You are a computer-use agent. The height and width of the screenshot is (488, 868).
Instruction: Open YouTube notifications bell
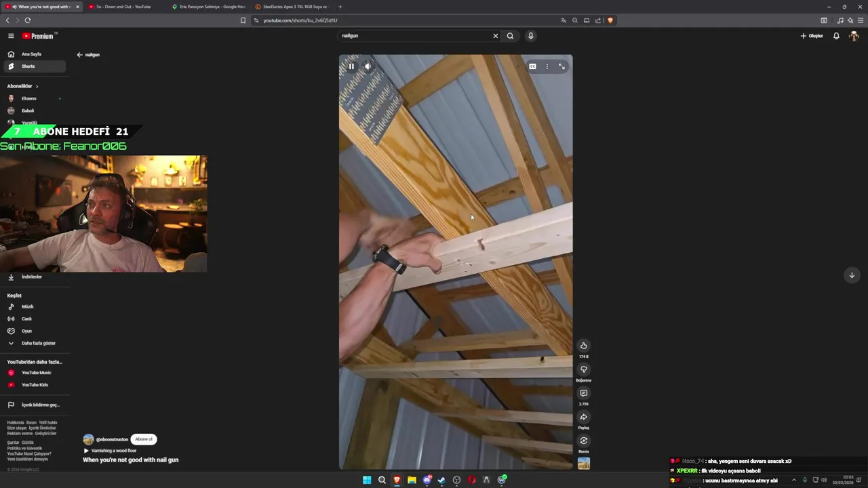[836, 36]
